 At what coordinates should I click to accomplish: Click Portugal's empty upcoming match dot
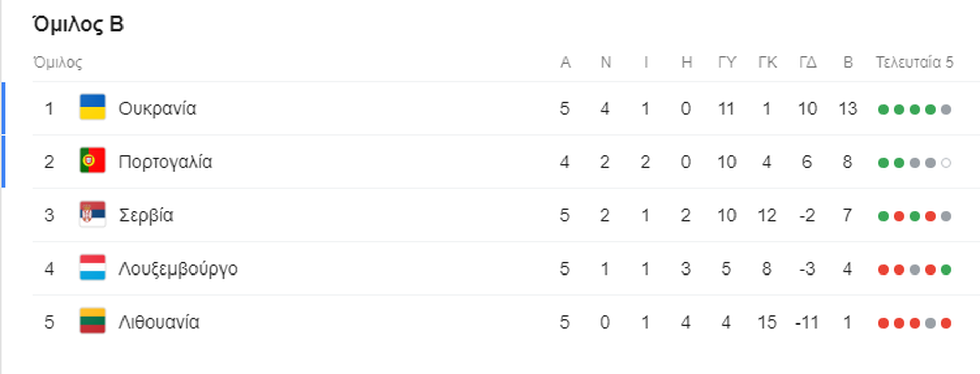(946, 163)
